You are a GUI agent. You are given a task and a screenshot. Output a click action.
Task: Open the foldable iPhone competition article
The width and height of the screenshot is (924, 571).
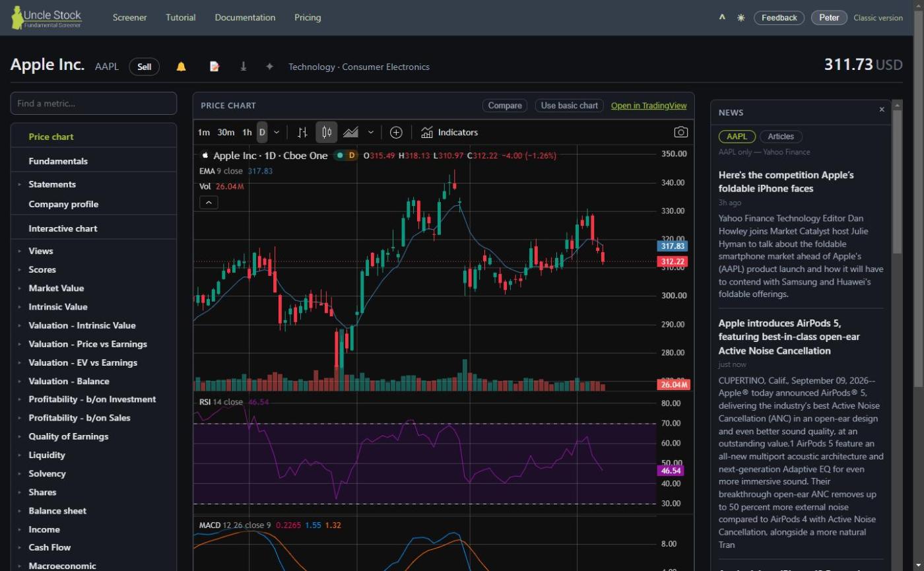pyautogui.click(x=786, y=182)
